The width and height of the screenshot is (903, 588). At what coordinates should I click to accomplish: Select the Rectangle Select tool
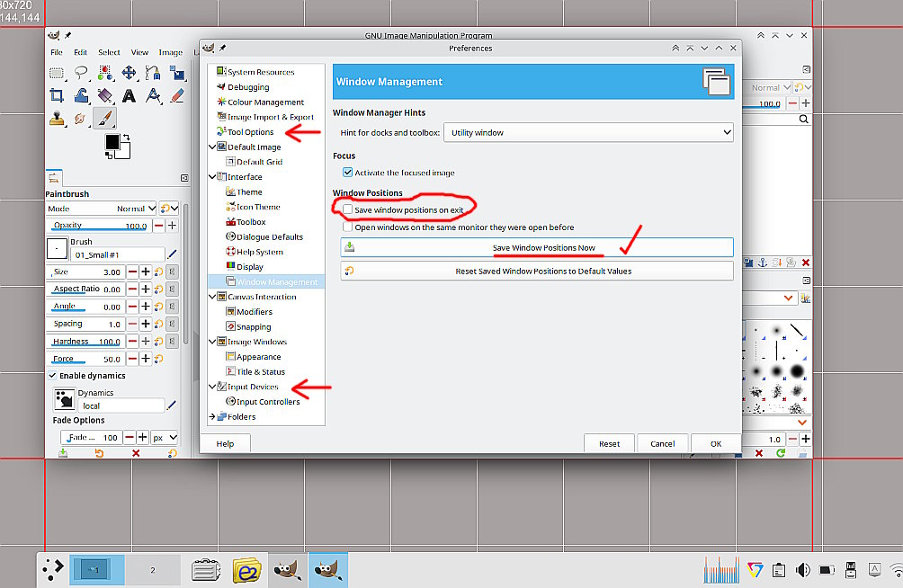pos(57,73)
